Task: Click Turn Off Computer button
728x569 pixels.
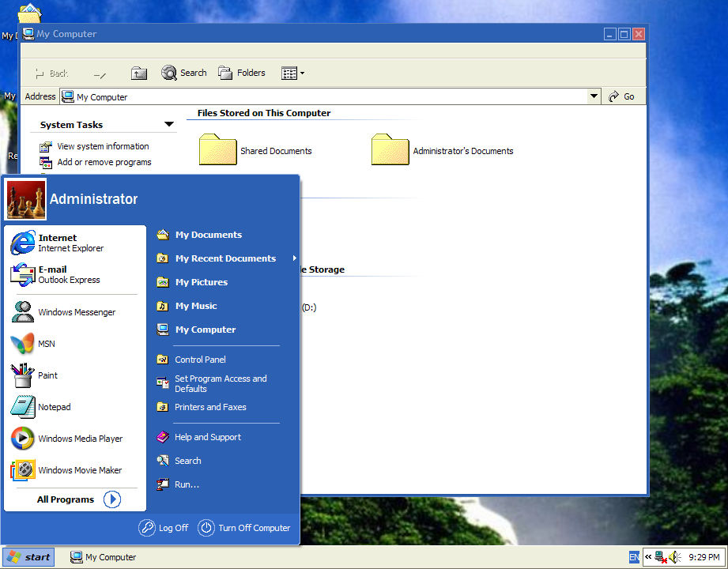Action: click(x=244, y=528)
